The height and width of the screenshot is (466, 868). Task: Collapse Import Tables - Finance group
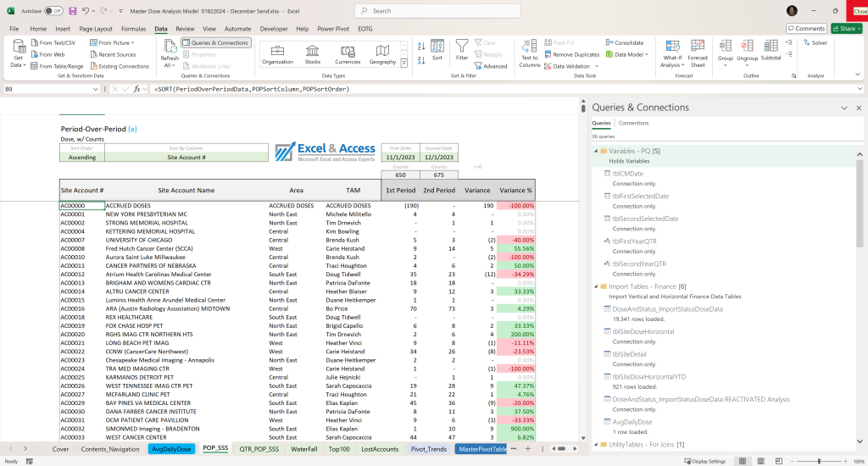coord(596,286)
